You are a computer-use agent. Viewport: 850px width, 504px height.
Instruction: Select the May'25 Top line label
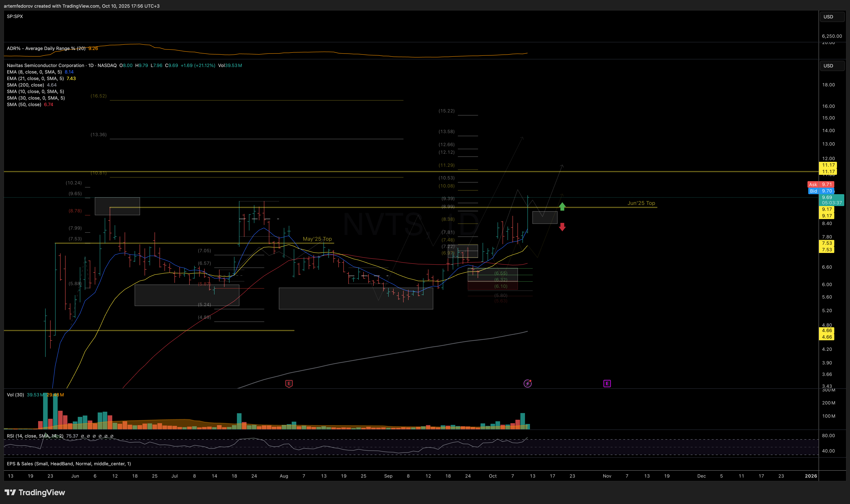[317, 239]
